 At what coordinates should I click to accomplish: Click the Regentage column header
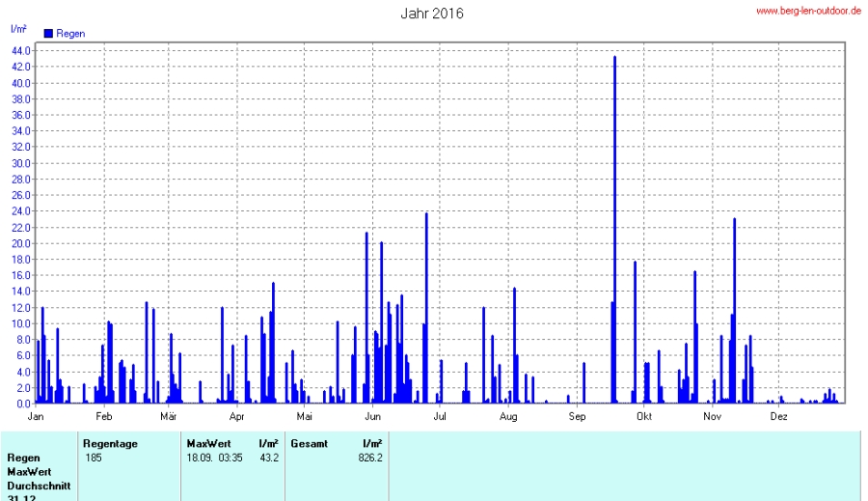pyautogui.click(x=110, y=443)
